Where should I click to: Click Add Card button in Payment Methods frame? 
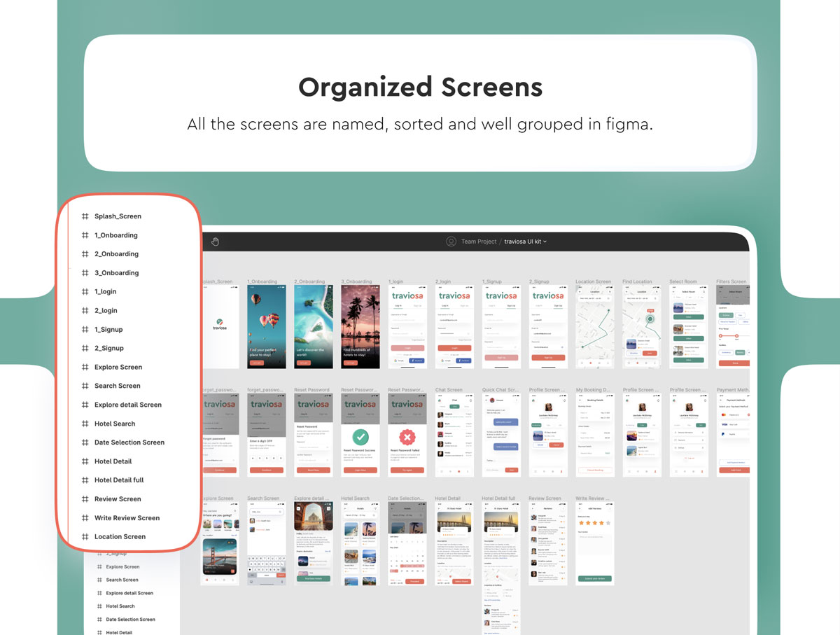(735, 470)
